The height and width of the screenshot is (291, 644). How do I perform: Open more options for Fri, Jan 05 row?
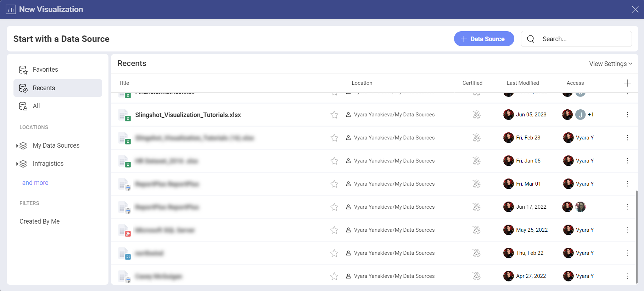click(x=627, y=161)
